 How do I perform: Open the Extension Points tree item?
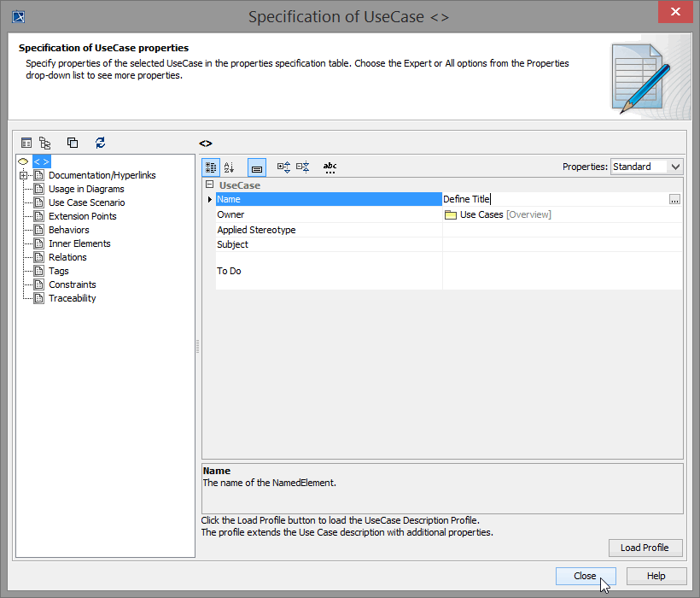tap(82, 216)
